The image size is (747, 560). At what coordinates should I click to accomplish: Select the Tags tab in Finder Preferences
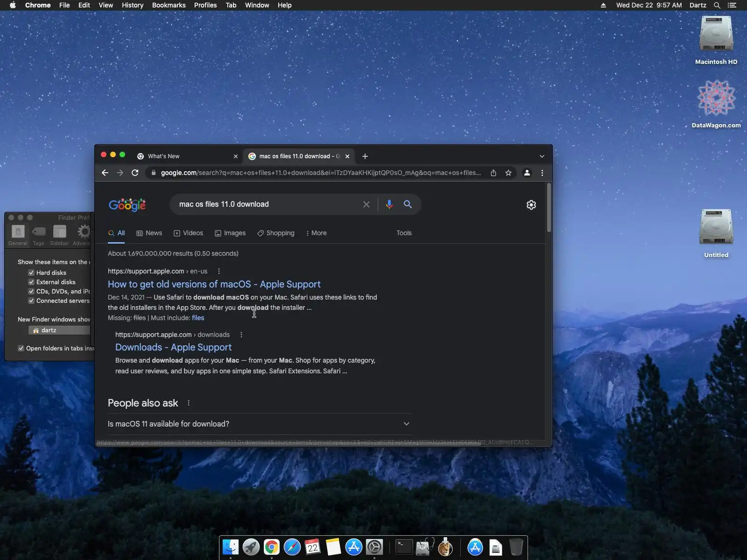39,235
